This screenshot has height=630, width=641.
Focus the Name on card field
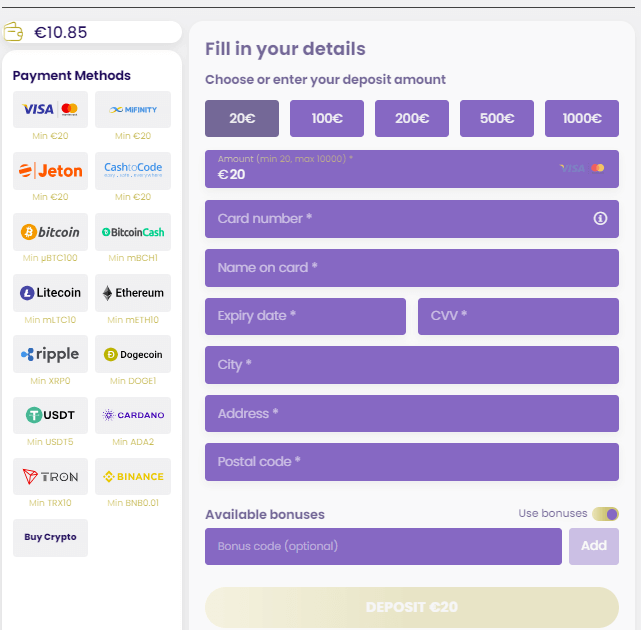coord(412,268)
